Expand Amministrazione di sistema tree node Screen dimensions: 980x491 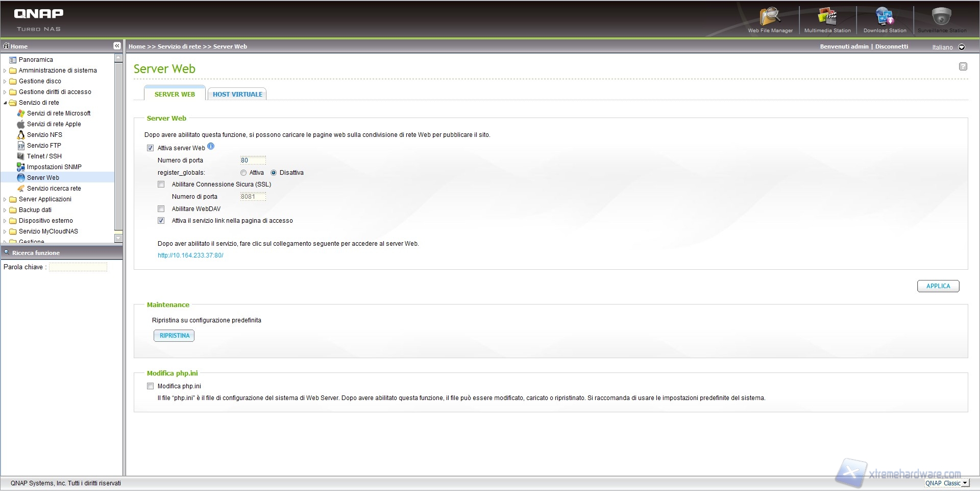(5, 71)
